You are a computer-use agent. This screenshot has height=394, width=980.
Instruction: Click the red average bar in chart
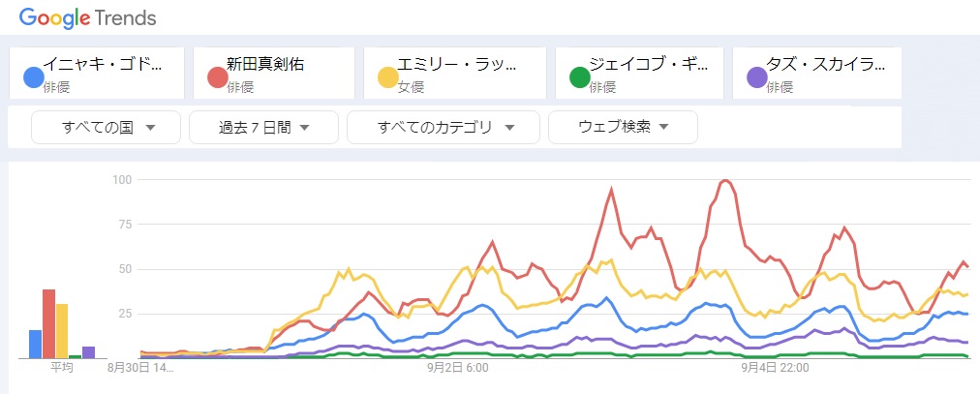pyautogui.click(x=48, y=324)
